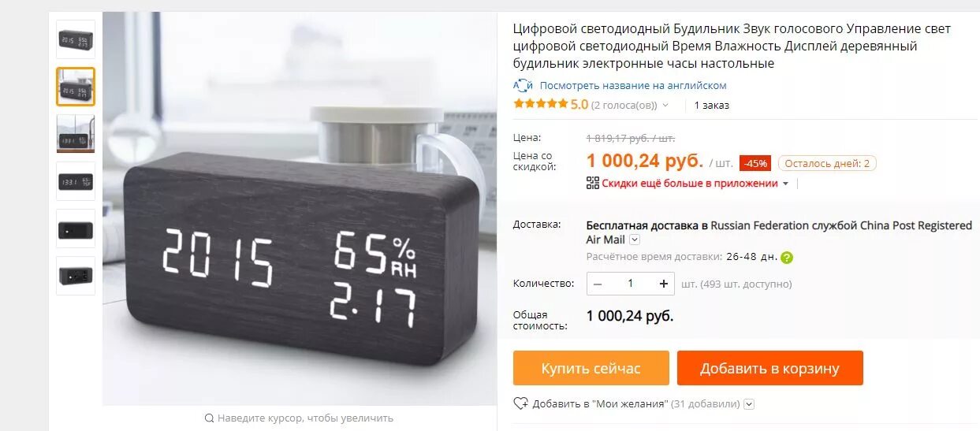Expand the app discounts dropdown arrow
Image resolution: width=980 pixels, height=431 pixels.
(785, 184)
